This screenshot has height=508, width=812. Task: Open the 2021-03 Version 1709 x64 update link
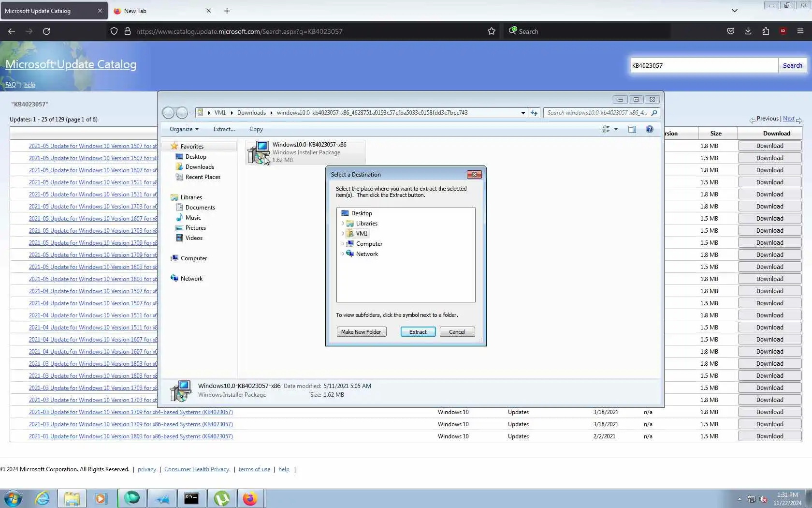tap(130, 412)
